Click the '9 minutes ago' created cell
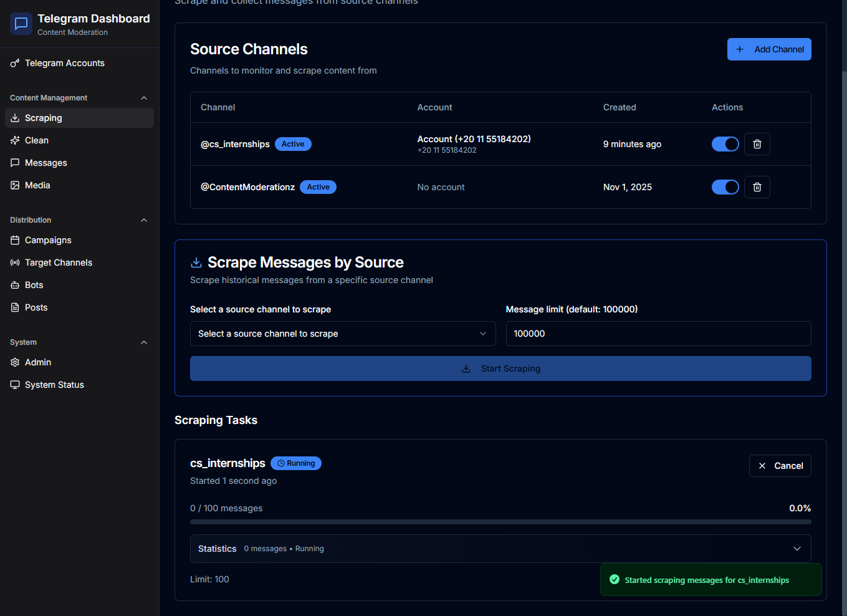The width and height of the screenshot is (847, 616). [632, 144]
